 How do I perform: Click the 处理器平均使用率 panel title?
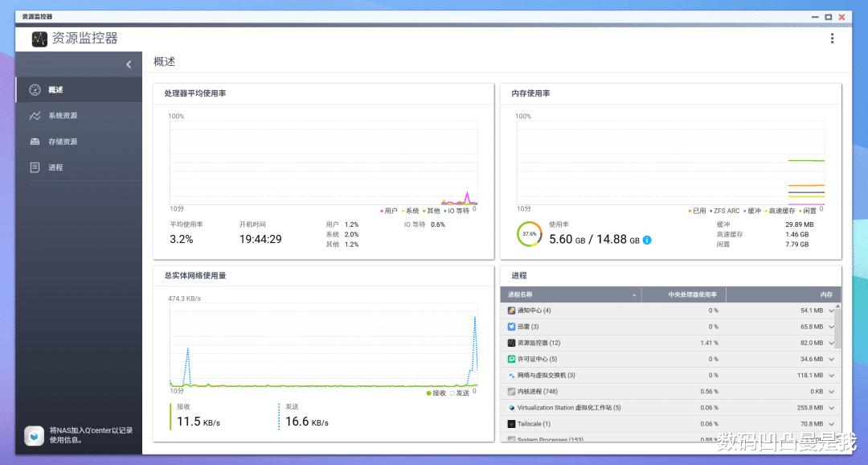pos(194,93)
